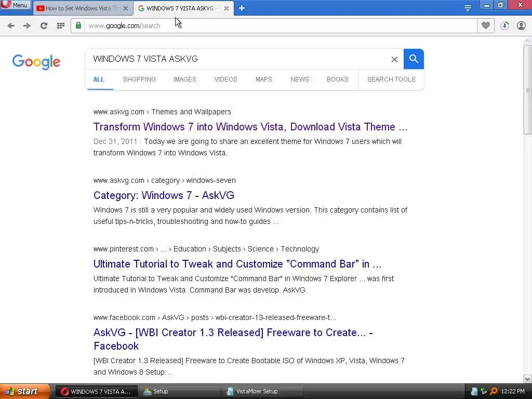Click the vertical scrollbar thumb
Image resolution: width=532 pixels, height=399 pixels.
click(528, 90)
